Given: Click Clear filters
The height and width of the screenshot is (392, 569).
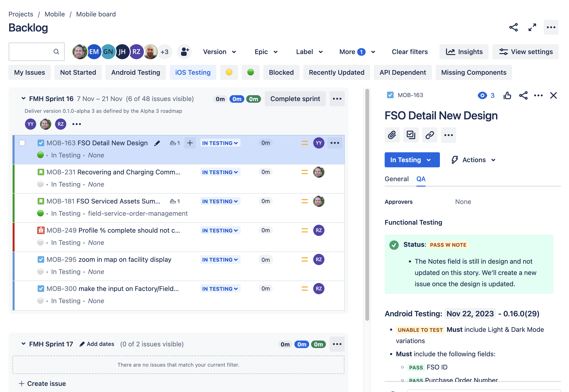Looking at the screenshot, I should [x=410, y=52].
